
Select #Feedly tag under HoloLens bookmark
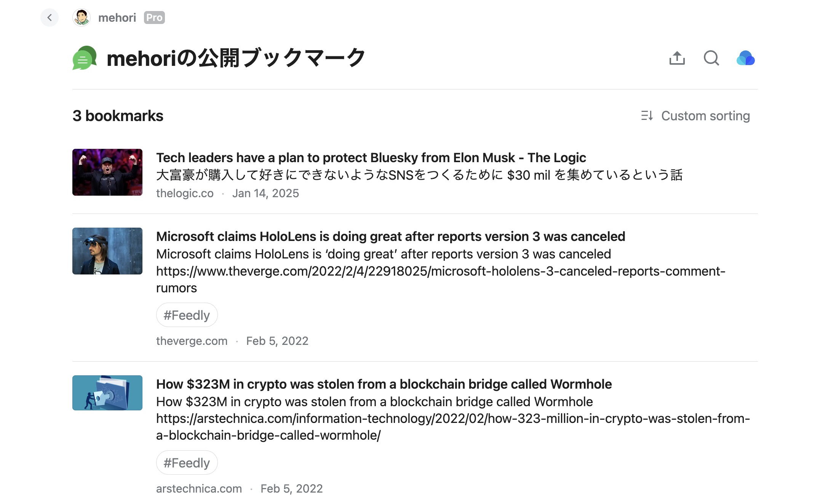click(187, 315)
